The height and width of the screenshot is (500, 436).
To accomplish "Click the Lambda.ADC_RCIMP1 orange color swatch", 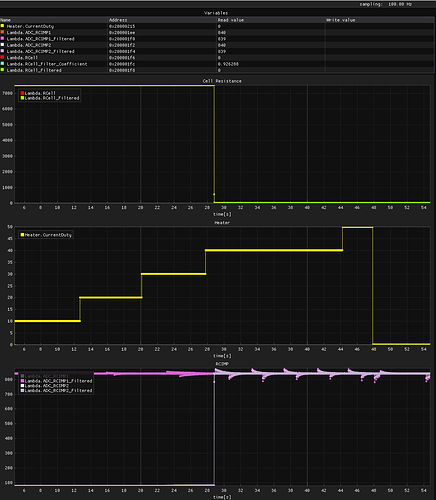I will coord(2,32).
